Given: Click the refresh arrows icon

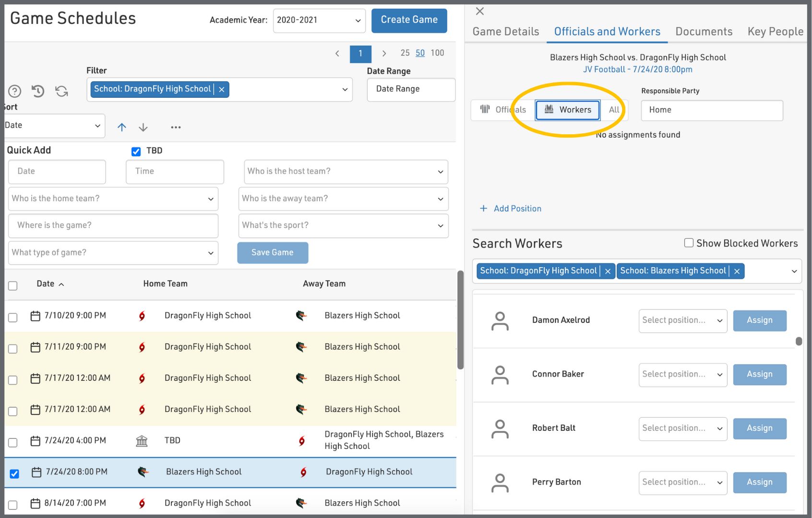Looking at the screenshot, I should 61,91.
